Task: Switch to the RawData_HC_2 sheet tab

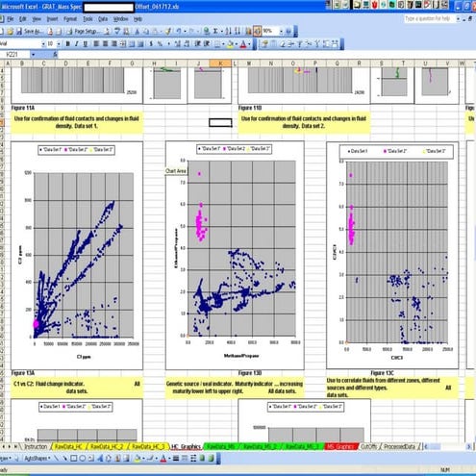Action: tap(107, 446)
